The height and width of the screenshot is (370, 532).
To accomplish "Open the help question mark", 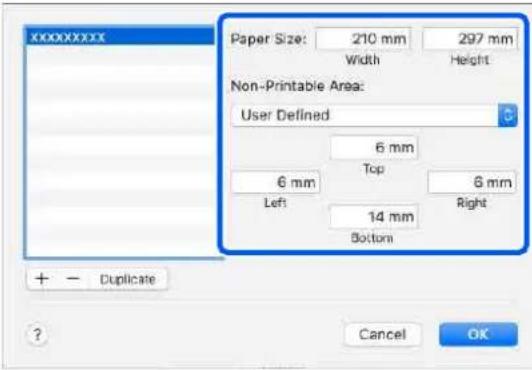I will (x=37, y=335).
